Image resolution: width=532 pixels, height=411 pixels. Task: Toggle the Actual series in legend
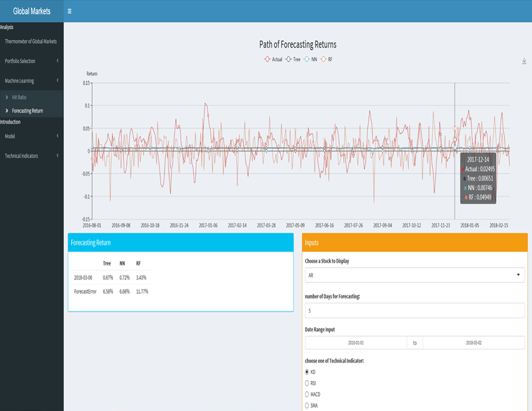tap(273, 59)
